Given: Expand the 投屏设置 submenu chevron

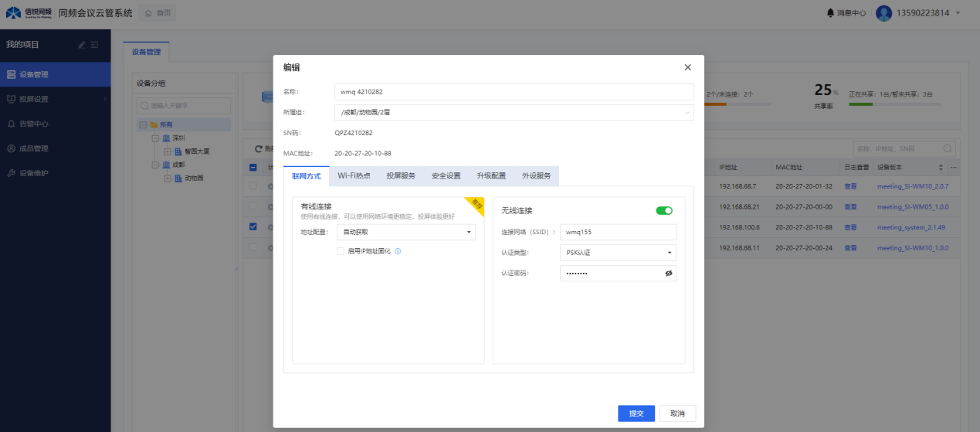Looking at the screenshot, I should (104, 99).
